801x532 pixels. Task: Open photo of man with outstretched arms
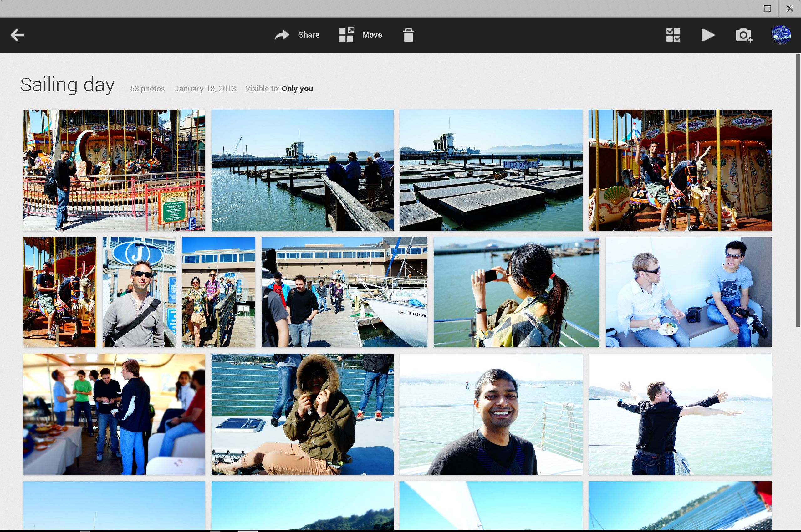(680, 414)
